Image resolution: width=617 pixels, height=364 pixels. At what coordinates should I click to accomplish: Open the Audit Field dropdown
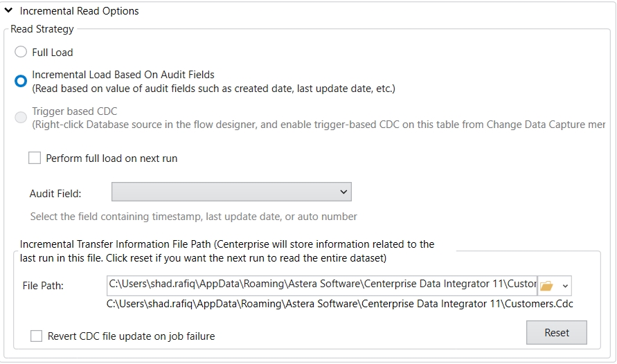231,192
